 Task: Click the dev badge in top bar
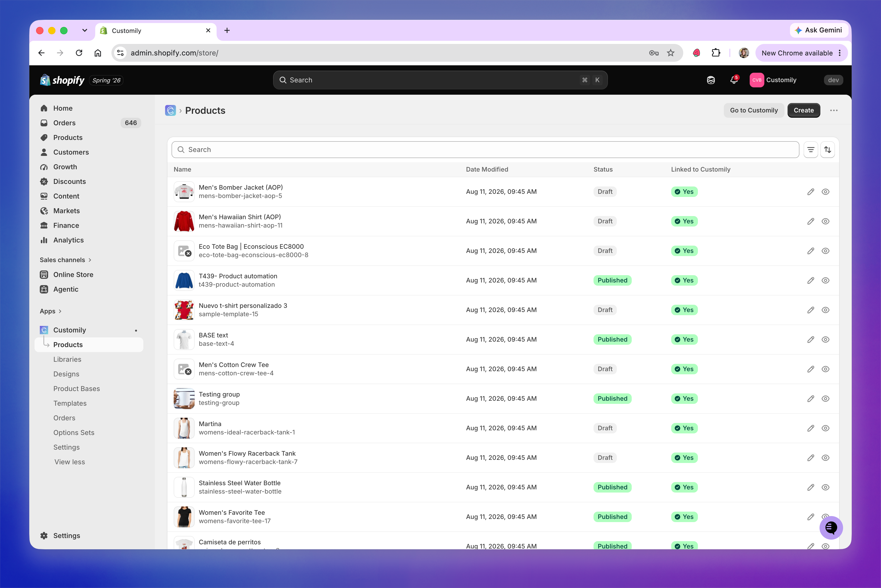(x=833, y=80)
